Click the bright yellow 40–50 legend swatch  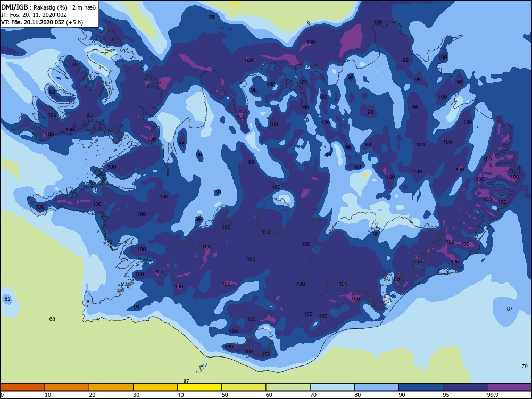199,387
